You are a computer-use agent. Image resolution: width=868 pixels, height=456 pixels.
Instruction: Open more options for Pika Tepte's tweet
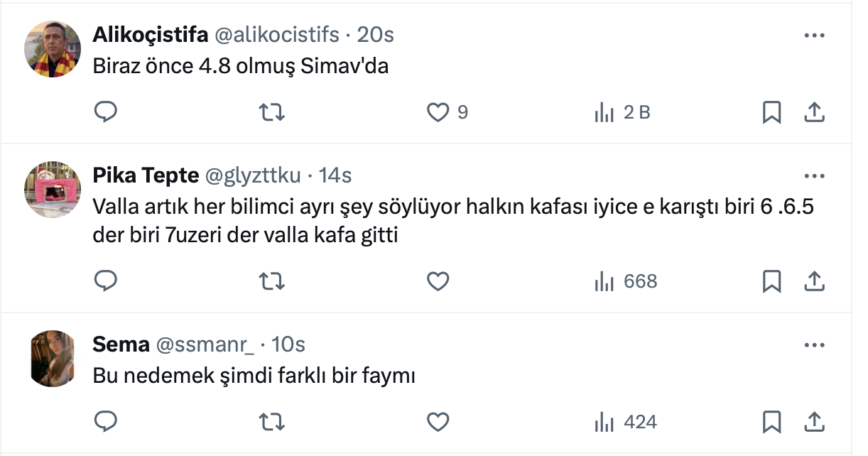813,175
